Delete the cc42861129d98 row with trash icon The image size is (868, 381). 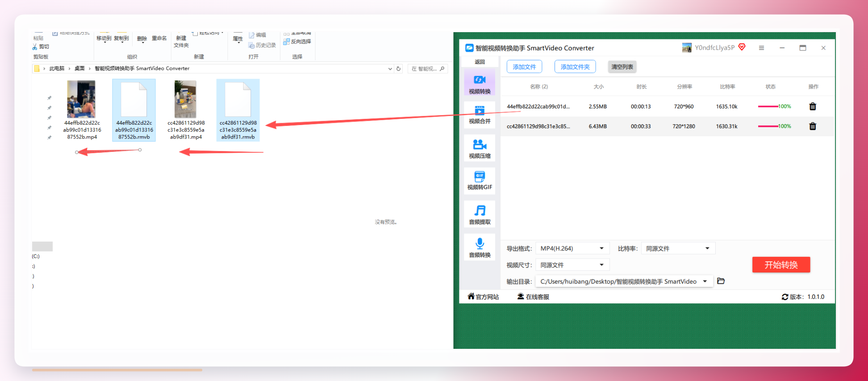pos(813,126)
